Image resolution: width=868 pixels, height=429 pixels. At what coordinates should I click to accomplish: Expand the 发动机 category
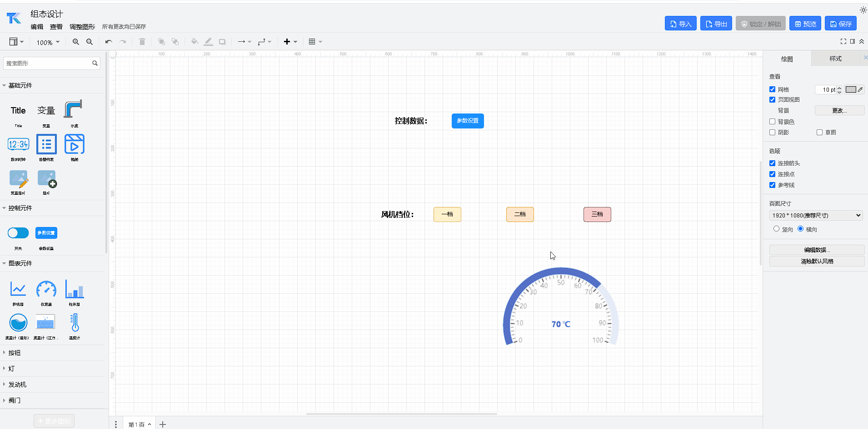17,385
